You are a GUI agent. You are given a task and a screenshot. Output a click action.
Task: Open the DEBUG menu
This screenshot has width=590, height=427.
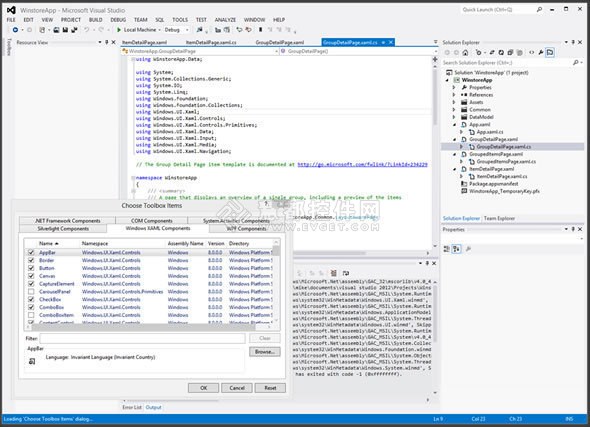pos(118,20)
